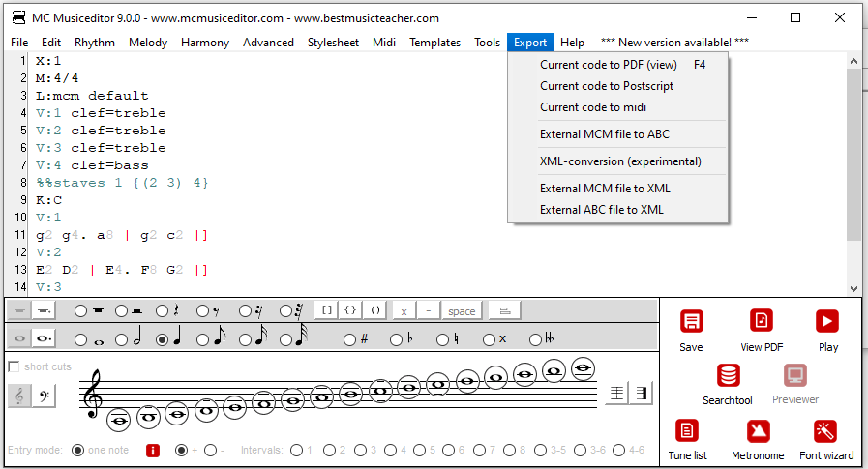Click the x button

point(404,310)
